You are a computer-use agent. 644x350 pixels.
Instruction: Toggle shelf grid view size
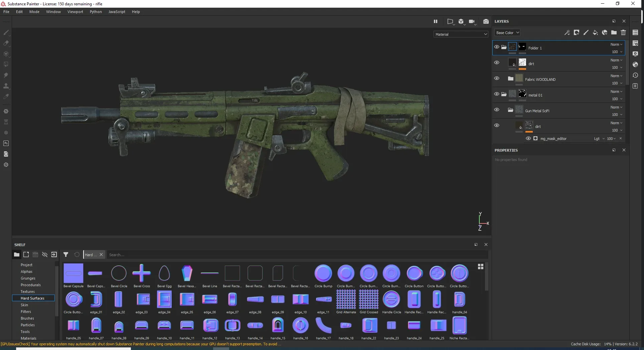coord(480,267)
